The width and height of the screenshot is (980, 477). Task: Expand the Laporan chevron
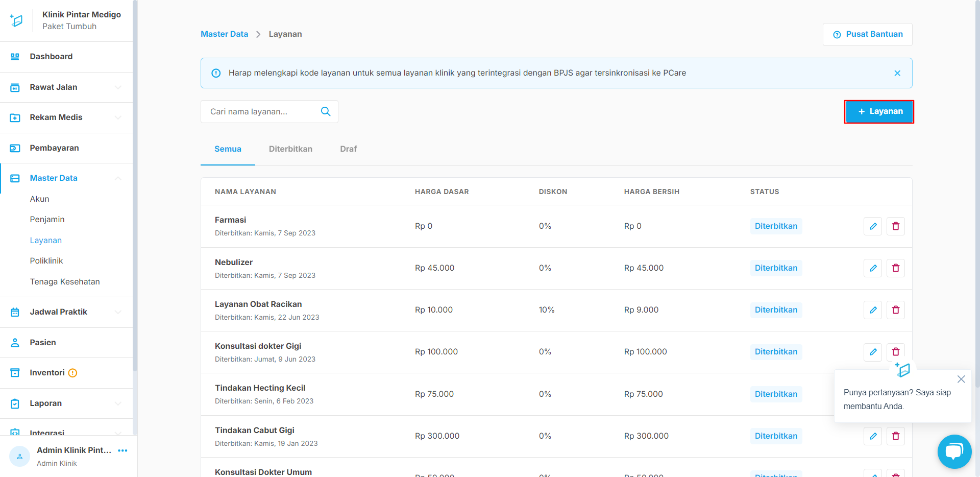point(118,403)
